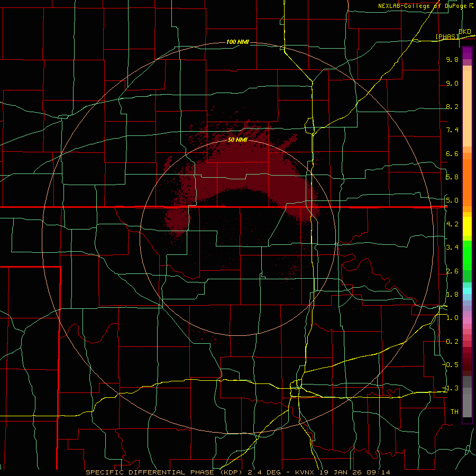Click the -1.3 value on the color scale
Image resolution: width=476 pixels, height=476 pixels.
pos(451,388)
